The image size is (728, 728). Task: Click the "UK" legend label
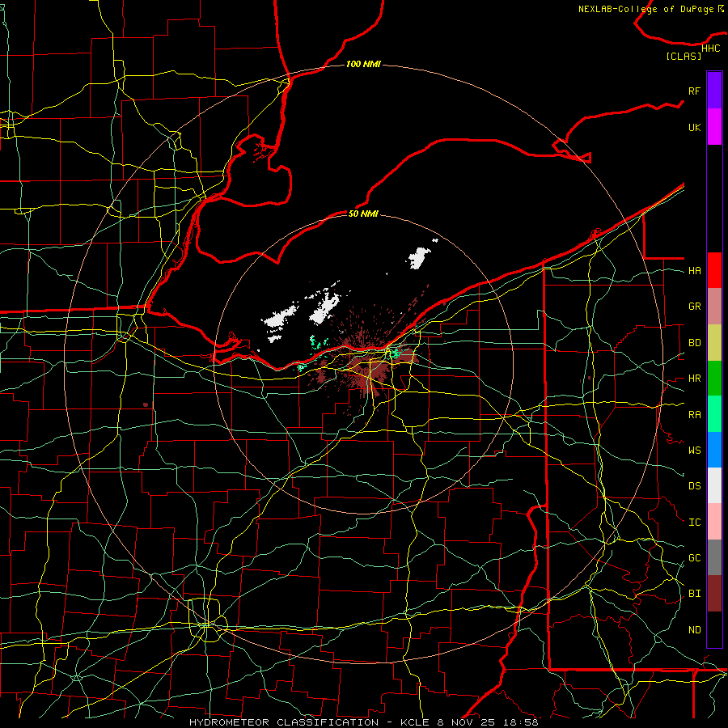click(x=694, y=127)
